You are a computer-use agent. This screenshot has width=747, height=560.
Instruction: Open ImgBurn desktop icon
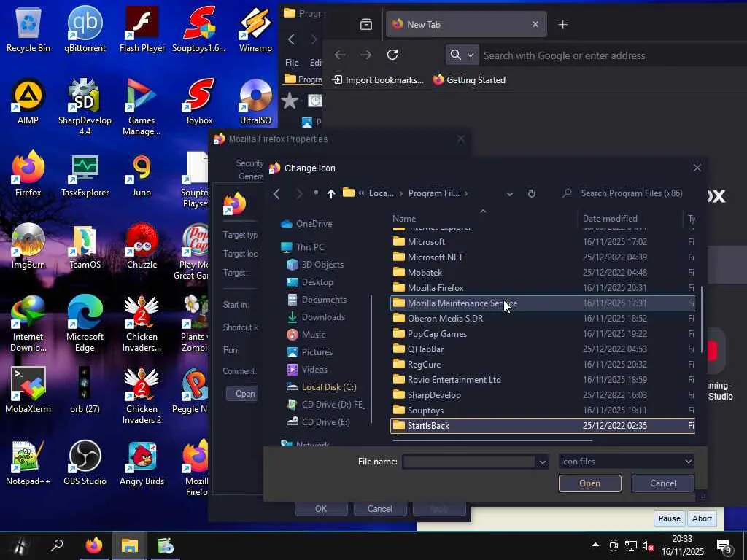pos(28,246)
